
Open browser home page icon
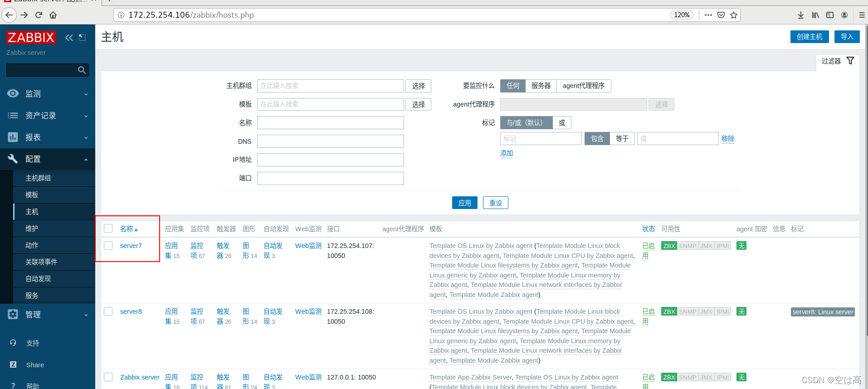53,15
